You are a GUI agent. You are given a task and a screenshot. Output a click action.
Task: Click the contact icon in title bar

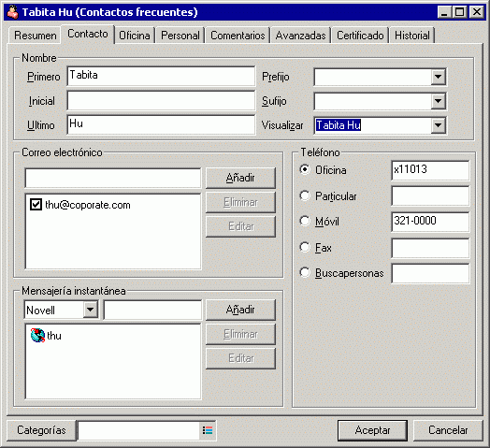tap(13, 12)
